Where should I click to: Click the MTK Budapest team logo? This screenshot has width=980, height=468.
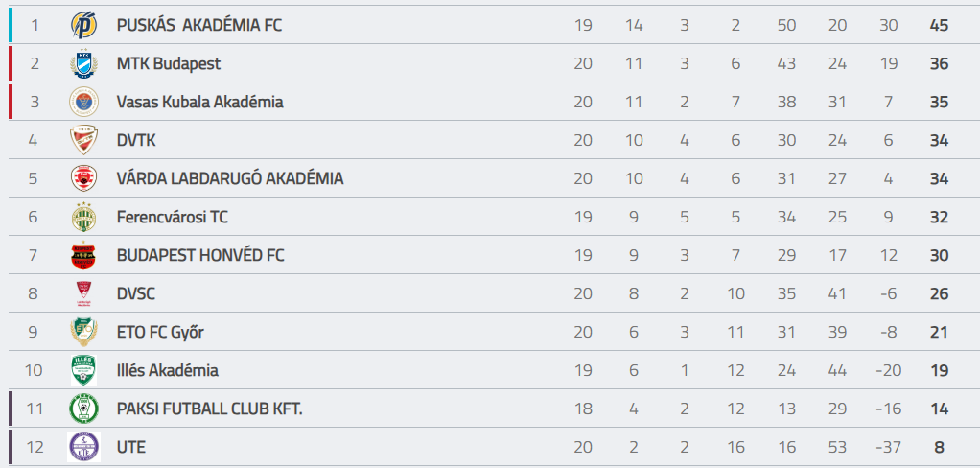tap(84, 63)
